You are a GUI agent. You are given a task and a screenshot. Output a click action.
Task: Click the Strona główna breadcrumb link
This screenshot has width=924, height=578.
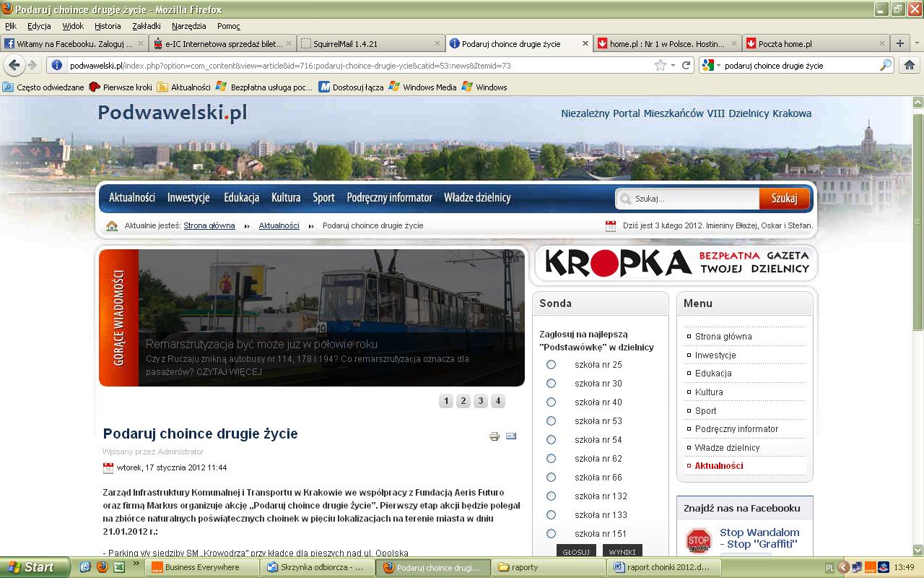coord(209,225)
